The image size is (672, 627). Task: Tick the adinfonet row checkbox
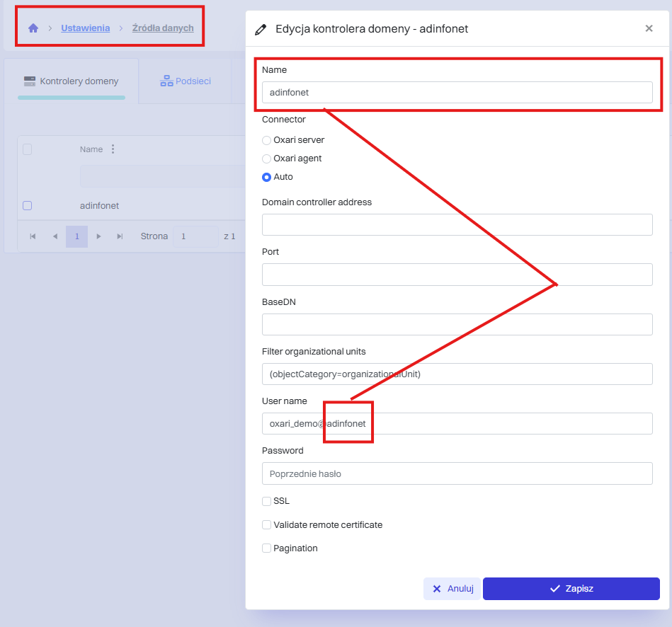(28, 206)
